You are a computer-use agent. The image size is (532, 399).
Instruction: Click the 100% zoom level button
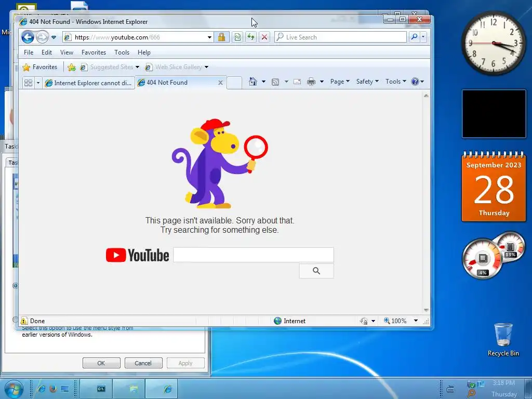point(395,321)
